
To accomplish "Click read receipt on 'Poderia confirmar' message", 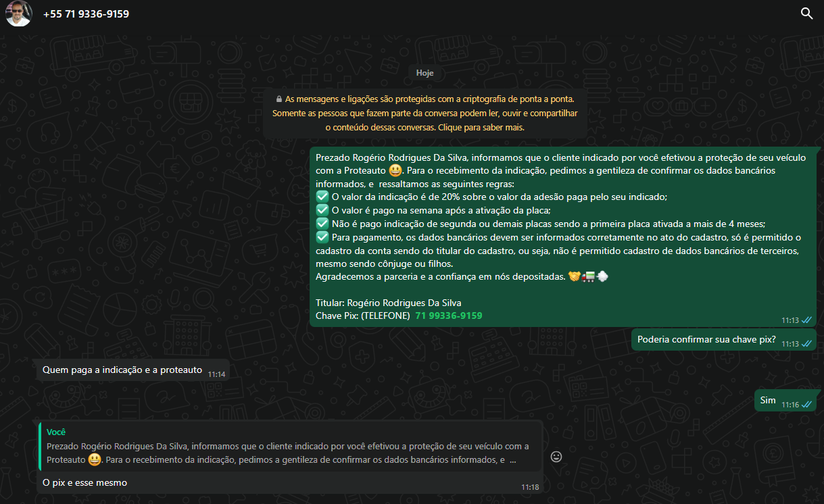I will pyautogui.click(x=806, y=344).
